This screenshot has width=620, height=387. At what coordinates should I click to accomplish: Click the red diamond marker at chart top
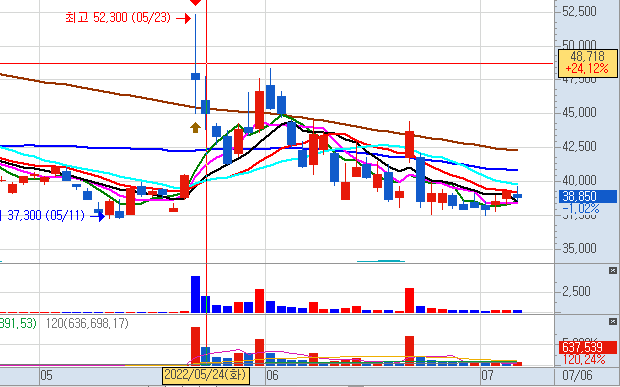195,2
